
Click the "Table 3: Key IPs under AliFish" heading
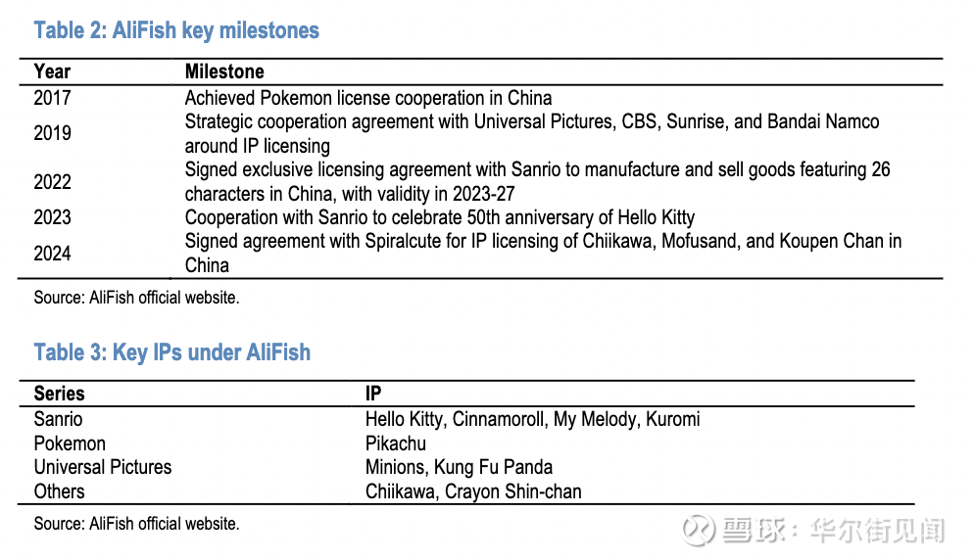coord(171,352)
